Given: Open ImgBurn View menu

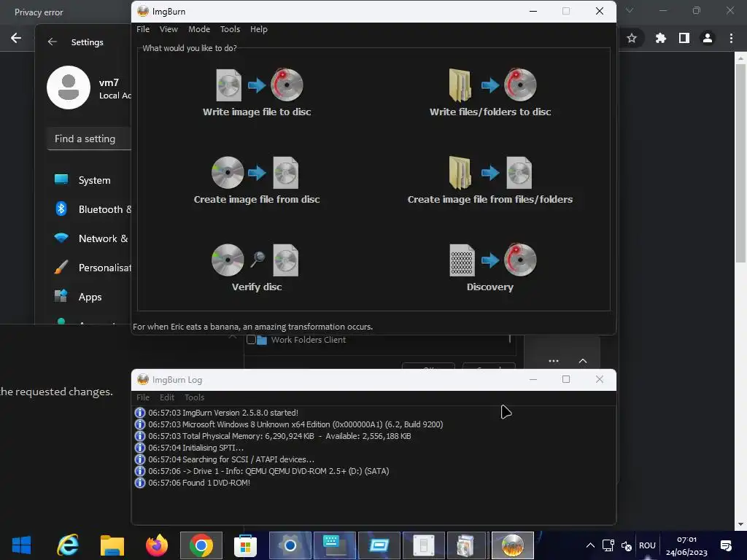Looking at the screenshot, I should (x=169, y=29).
